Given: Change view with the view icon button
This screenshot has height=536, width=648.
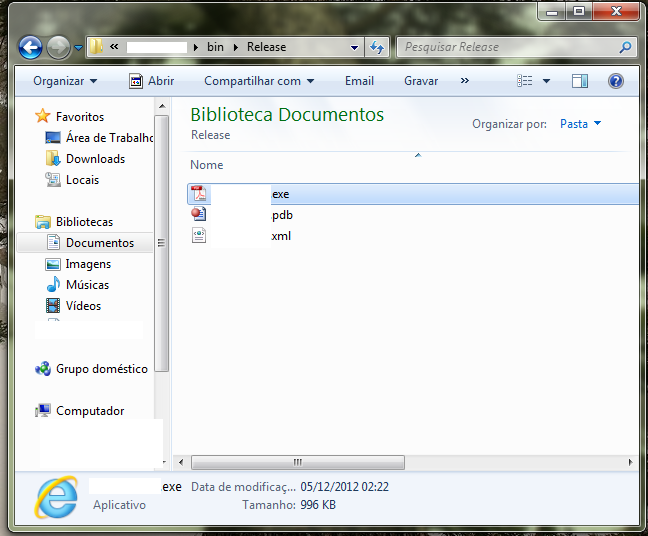Looking at the screenshot, I should tap(524, 81).
